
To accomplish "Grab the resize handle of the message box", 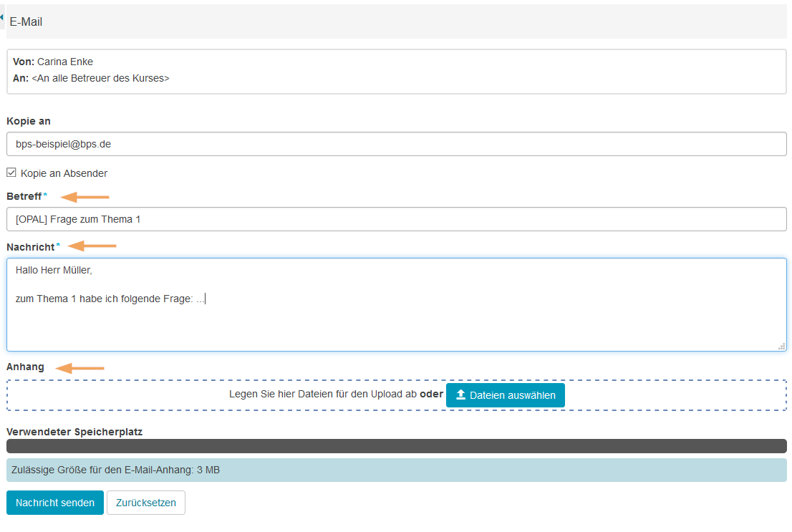I will 781,346.
